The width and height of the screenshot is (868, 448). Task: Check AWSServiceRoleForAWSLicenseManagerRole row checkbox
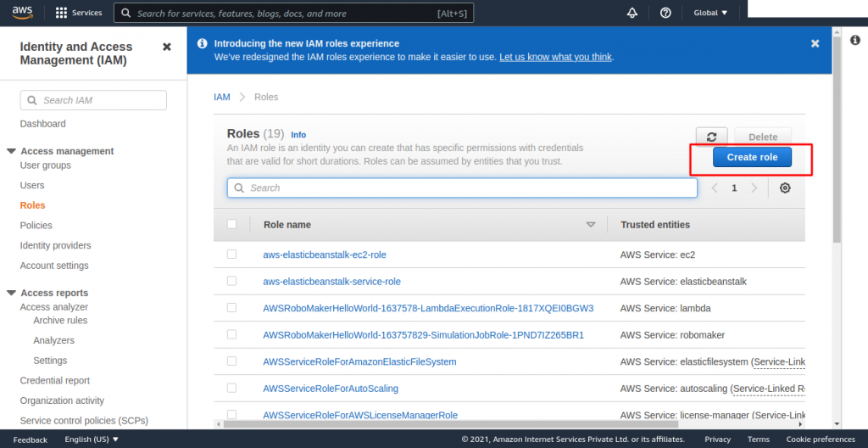232,414
